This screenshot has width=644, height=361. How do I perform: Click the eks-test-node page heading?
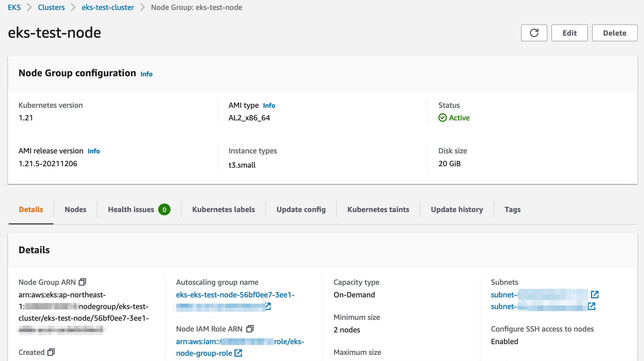(x=54, y=32)
